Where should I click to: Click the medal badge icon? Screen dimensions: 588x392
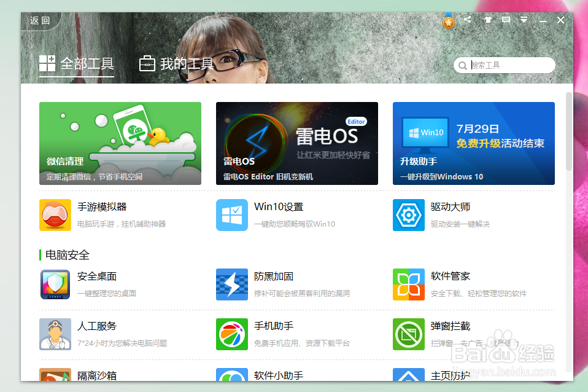point(449,22)
